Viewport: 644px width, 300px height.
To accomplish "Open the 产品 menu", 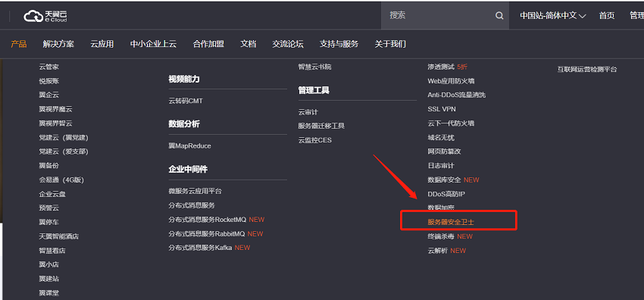I will (x=18, y=44).
